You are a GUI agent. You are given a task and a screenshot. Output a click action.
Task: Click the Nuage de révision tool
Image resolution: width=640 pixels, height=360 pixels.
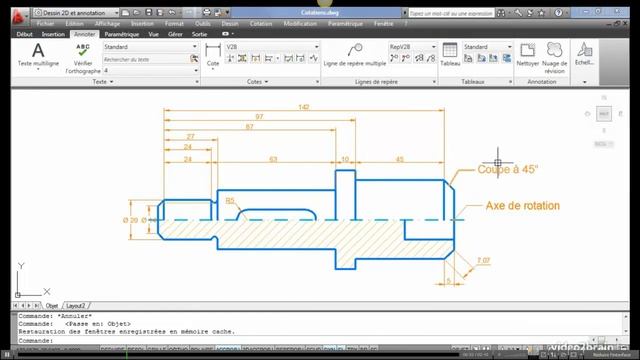[x=554, y=58]
